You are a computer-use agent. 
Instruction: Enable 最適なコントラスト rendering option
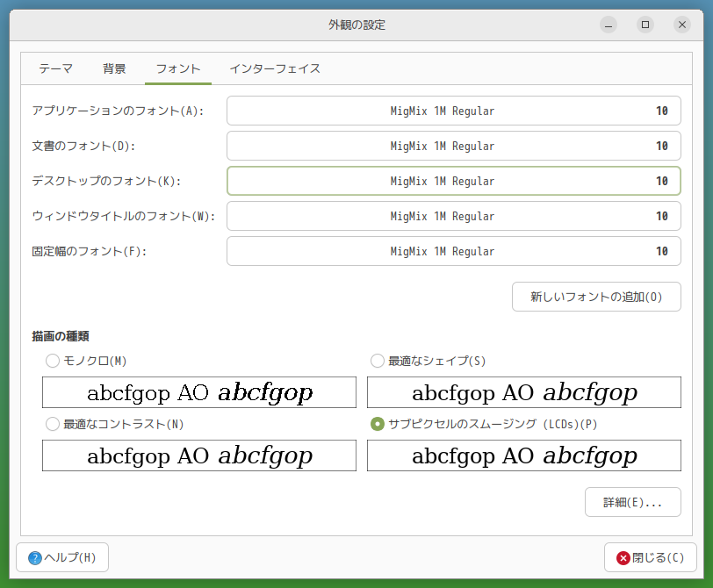53,424
